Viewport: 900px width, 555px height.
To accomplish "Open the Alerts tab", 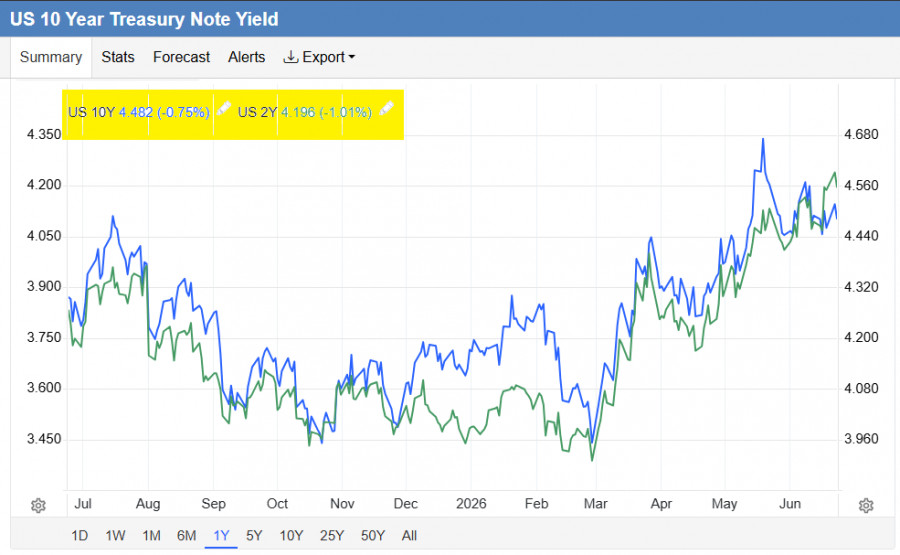I will [247, 57].
